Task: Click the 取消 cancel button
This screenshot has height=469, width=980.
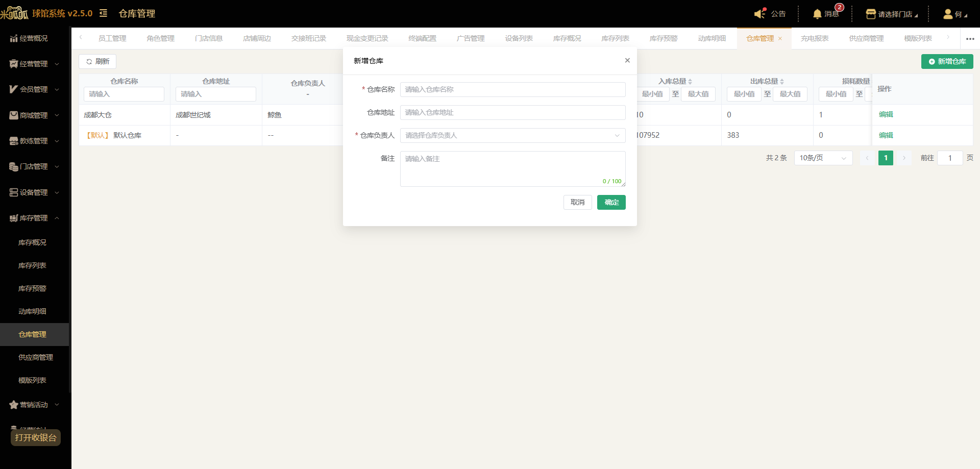Action: (x=578, y=203)
